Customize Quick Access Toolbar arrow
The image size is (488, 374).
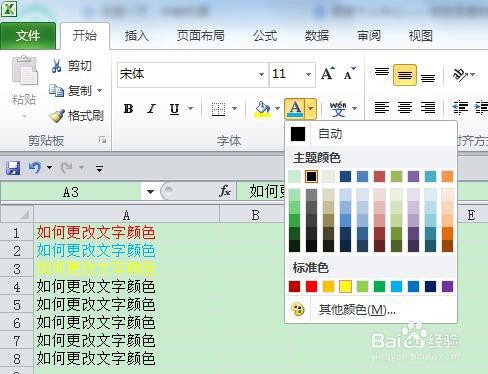(99, 168)
